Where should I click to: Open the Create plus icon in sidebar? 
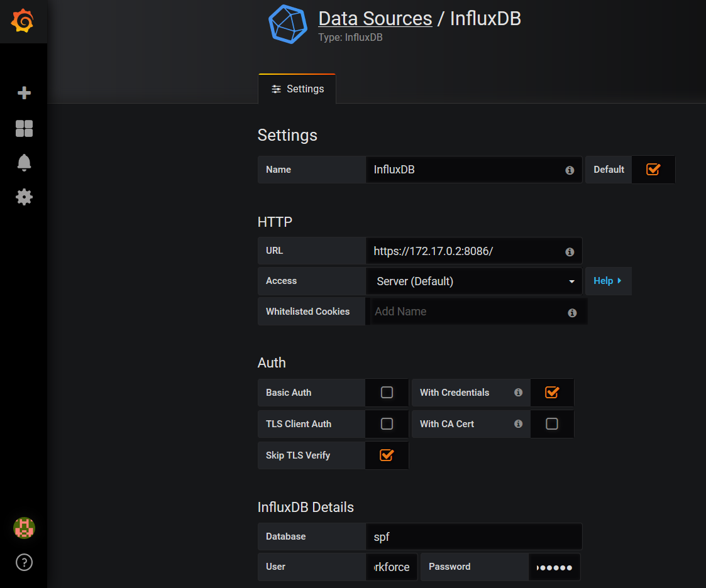23,92
